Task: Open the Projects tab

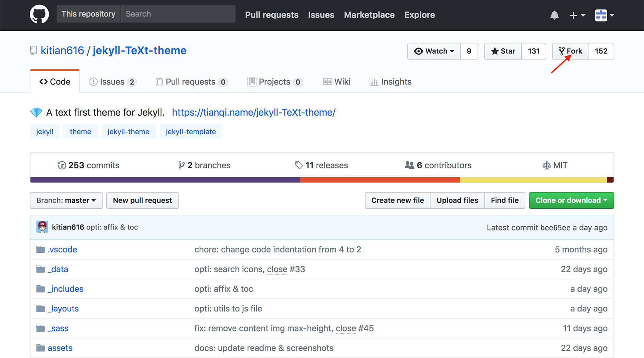Action: click(x=275, y=82)
